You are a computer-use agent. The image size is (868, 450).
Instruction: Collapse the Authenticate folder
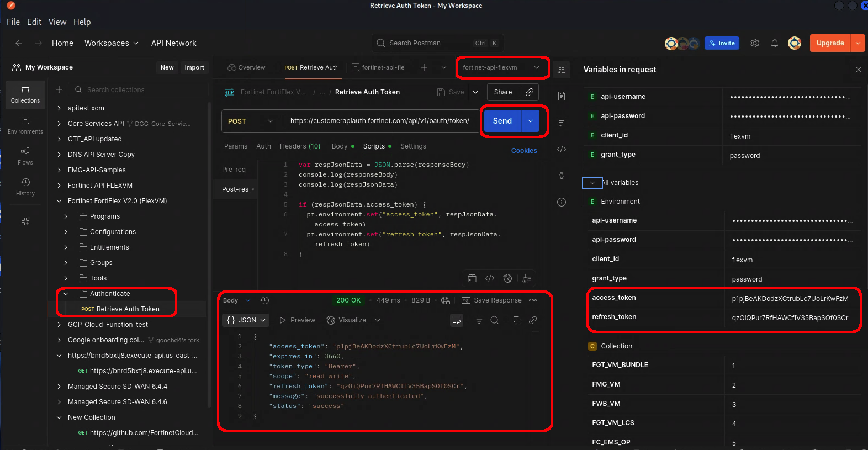[x=66, y=294]
